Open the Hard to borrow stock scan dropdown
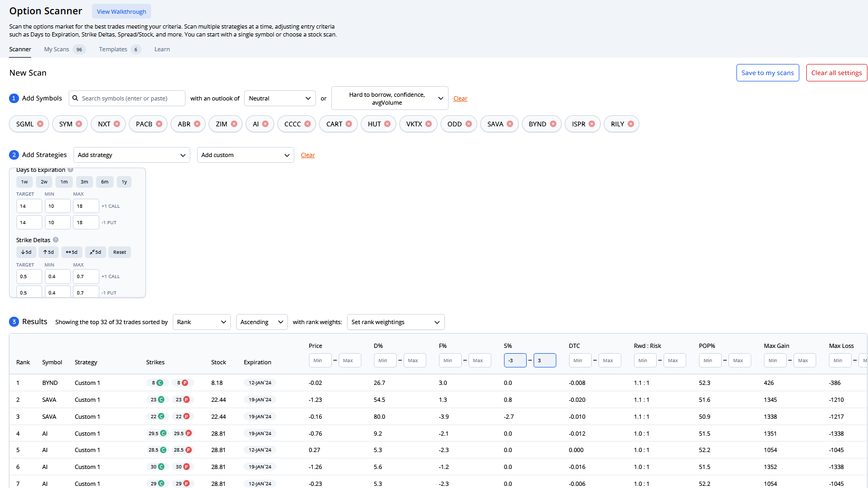868x488 pixels. [390, 98]
